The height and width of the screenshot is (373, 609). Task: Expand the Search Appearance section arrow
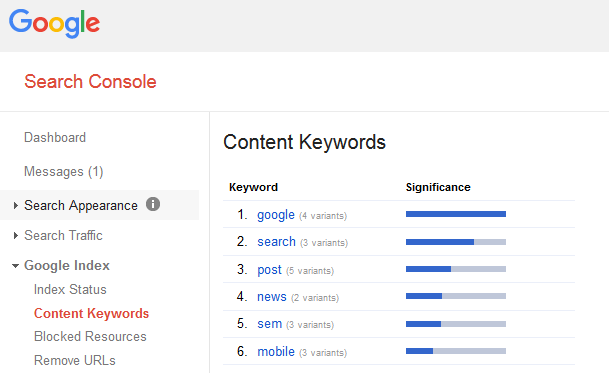(x=16, y=206)
